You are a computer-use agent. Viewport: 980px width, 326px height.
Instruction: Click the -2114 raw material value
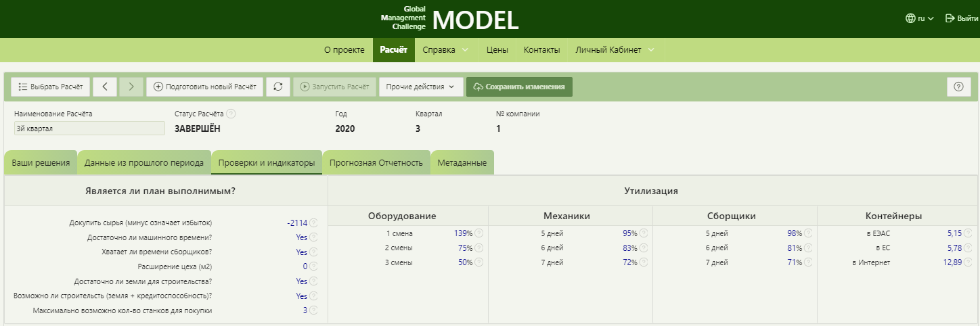click(x=297, y=223)
